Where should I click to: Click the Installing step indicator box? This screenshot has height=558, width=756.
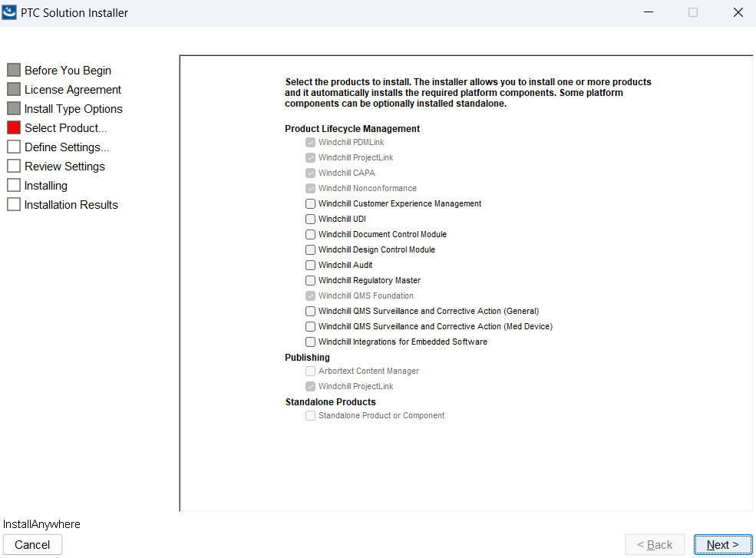pos(14,185)
